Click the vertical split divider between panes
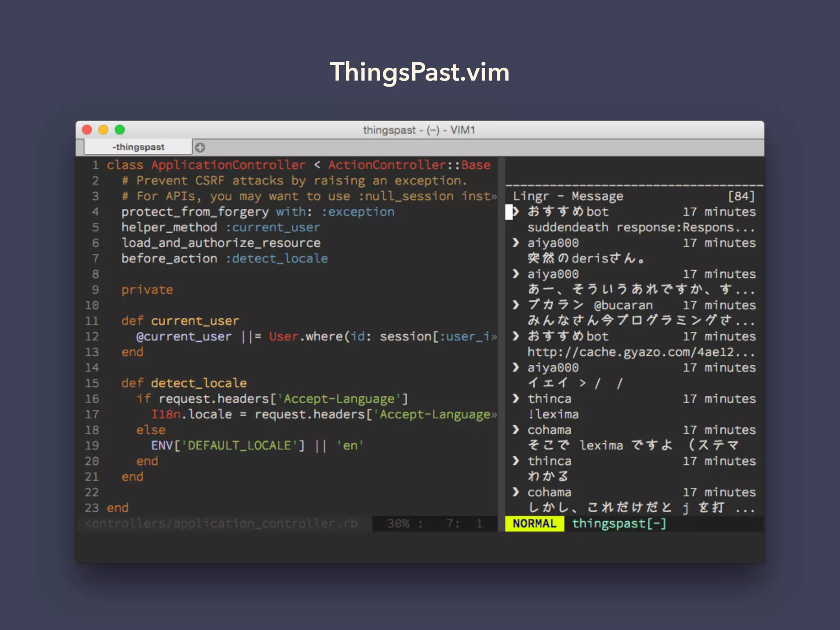Screen dimensions: 840x630 [501, 345]
